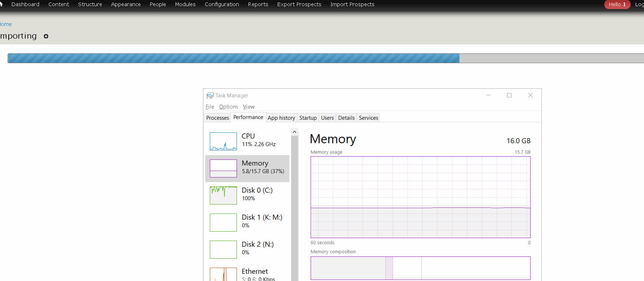This screenshot has width=644, height=281.
Task: Click the sidebar scroll up arrow
Action: [294, 132]
